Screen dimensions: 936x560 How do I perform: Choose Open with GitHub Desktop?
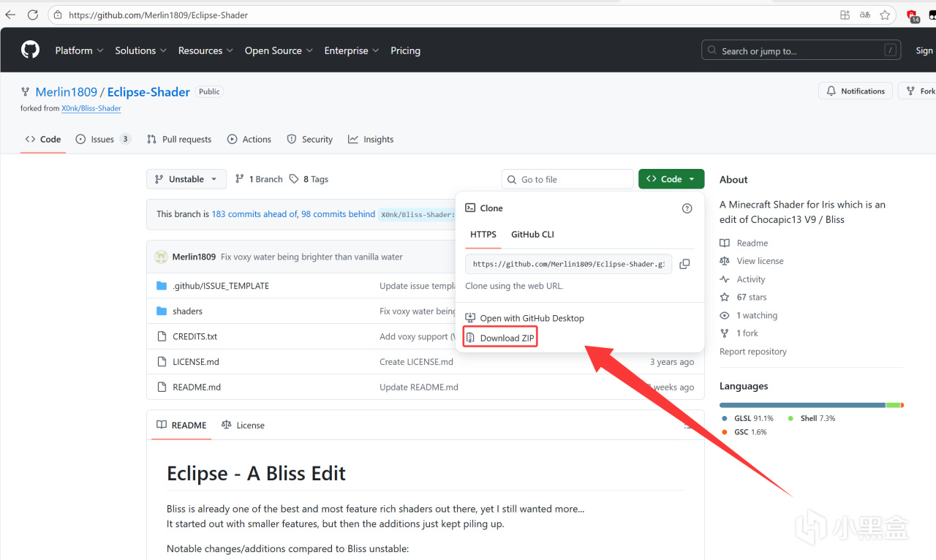click(x=525, y=318)
